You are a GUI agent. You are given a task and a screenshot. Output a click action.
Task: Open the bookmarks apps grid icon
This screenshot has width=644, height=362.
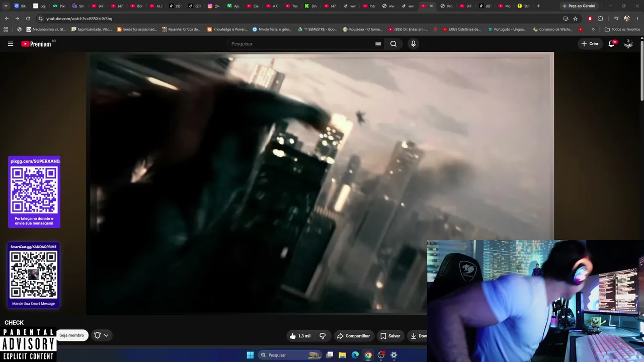[6, 29]
